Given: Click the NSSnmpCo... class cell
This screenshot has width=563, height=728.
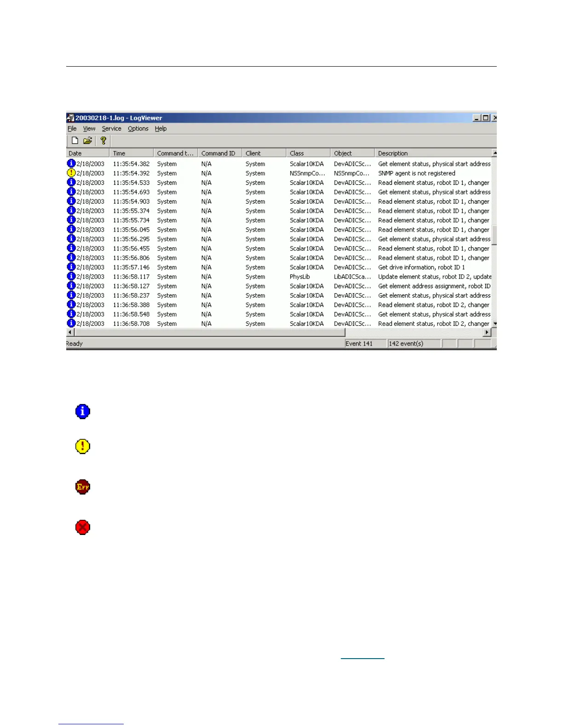Looking at the screenshot, I should pos(307,173).
